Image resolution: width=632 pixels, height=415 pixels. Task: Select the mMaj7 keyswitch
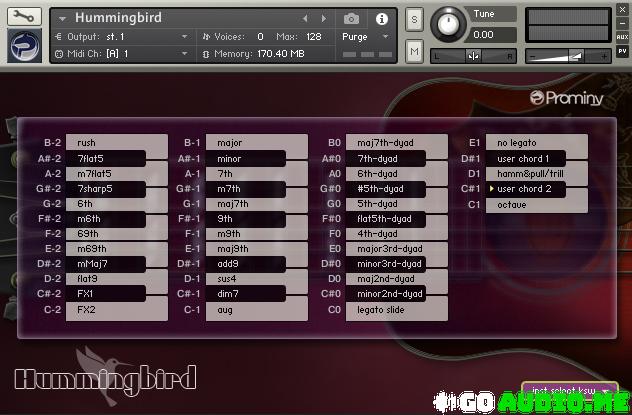(106, 264)
